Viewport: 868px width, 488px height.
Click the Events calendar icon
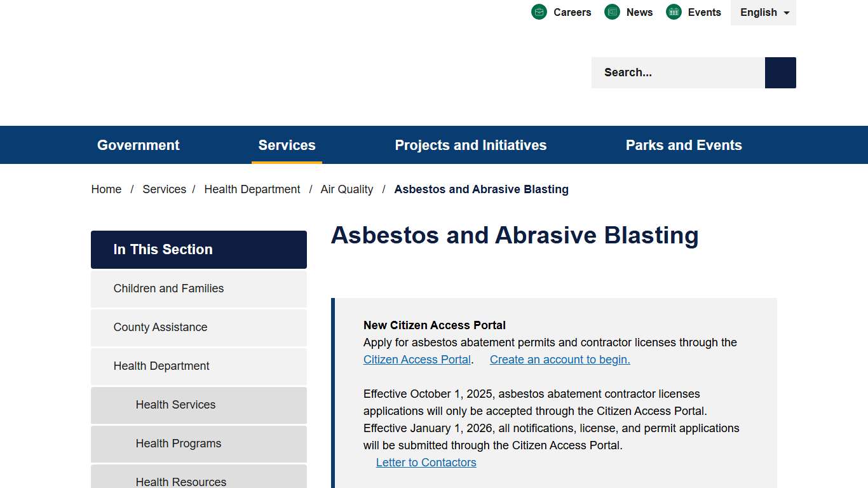(x=673, y=11)
